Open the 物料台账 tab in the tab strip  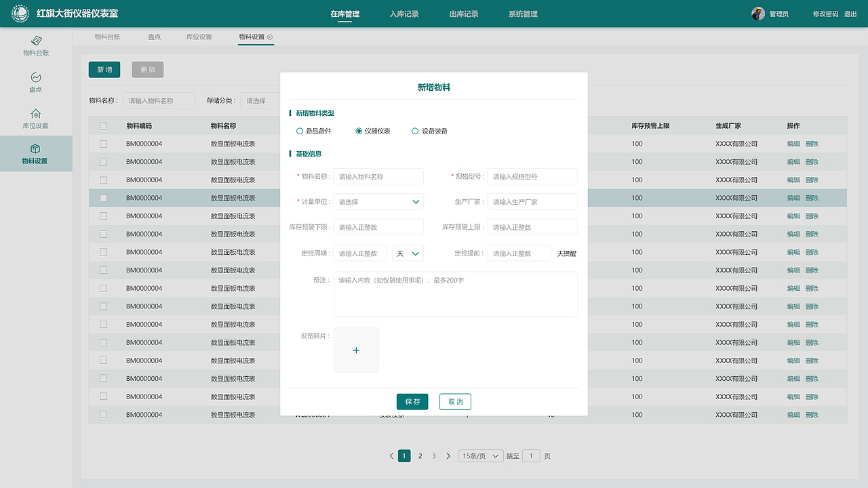tap(108, 37)
